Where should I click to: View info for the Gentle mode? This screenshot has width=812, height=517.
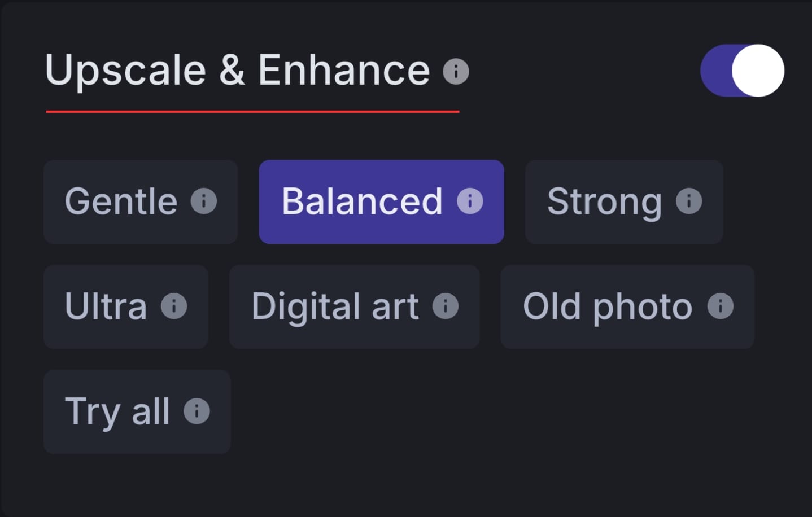click(204, 201)
